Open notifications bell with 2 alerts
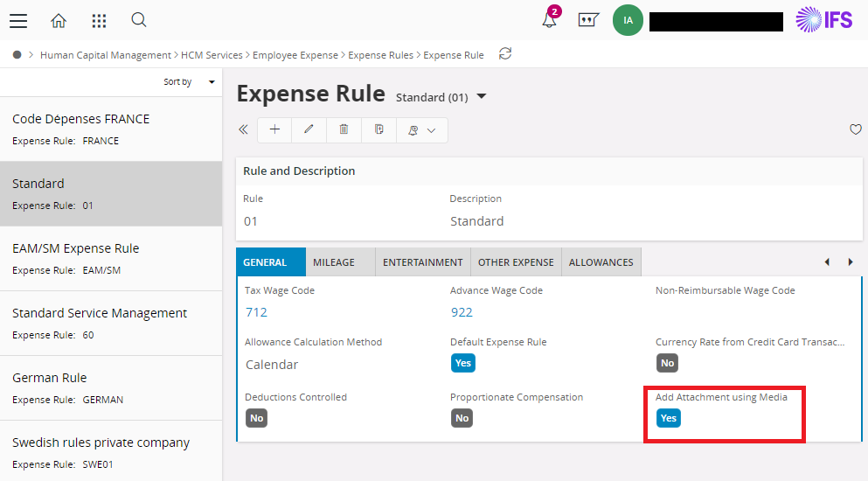The height and width of the screenshot is (481, 868). [x=549, y=20]
